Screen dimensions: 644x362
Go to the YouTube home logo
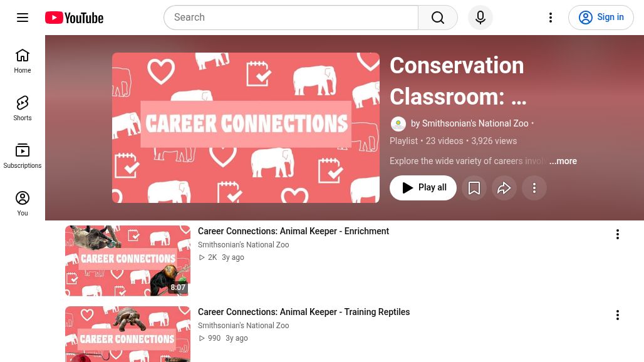point(75,18)
